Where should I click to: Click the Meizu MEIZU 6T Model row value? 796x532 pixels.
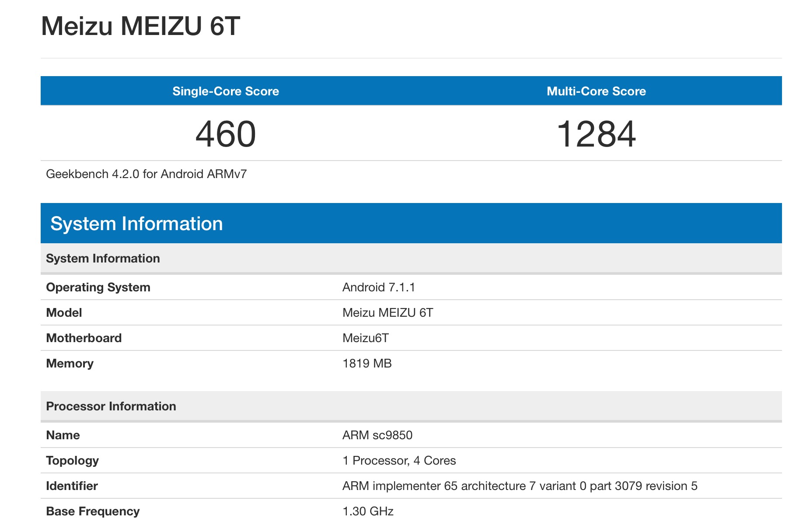click(388, 313)
